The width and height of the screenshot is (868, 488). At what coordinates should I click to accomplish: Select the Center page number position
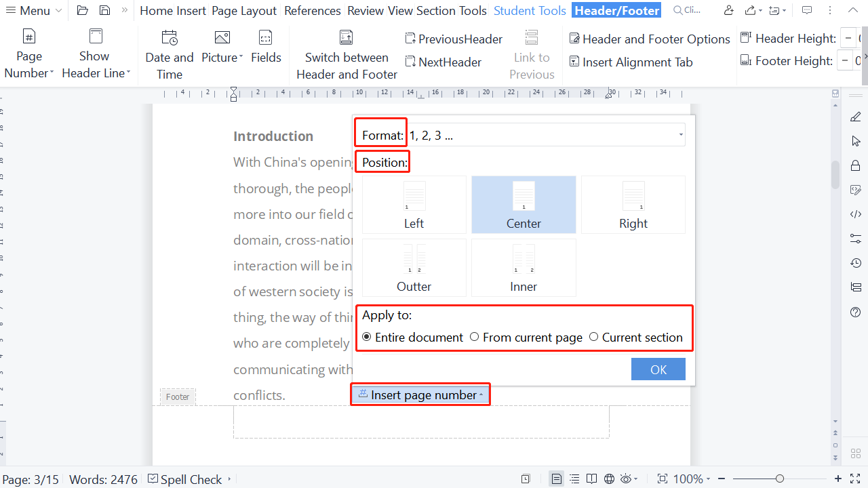(x=523, y=204)
